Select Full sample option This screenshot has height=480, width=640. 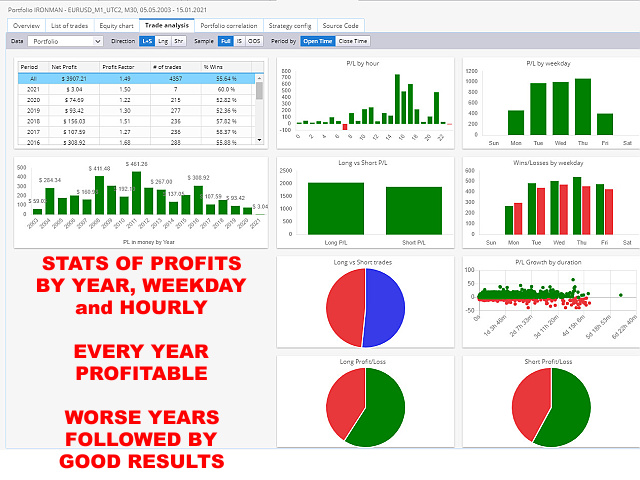(226, 41)
